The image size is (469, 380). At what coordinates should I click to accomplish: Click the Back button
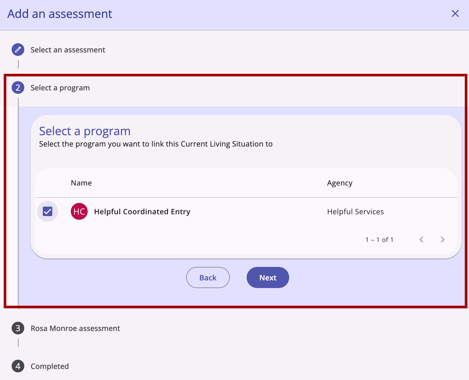208,278
